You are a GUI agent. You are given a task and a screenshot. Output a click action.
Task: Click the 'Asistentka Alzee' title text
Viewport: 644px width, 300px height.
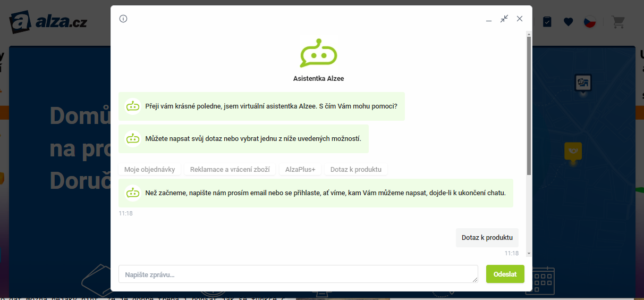(319, 78)
